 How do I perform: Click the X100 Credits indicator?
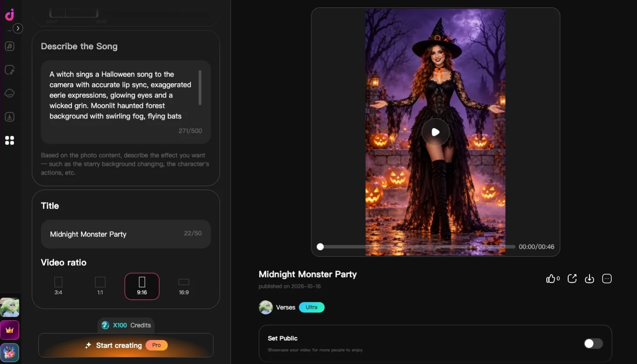(x=126, y=325)
